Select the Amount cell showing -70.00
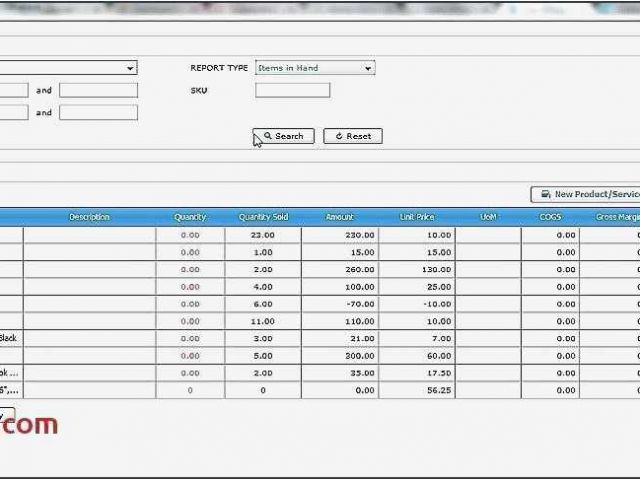The height and width of the screenshot is (480, 640). click(339, 304)
